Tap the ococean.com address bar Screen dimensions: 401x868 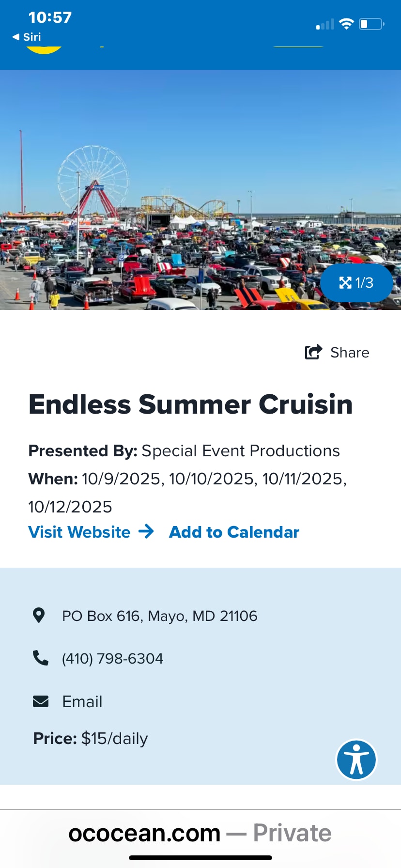pyautogui.click(x=200, y=833)
